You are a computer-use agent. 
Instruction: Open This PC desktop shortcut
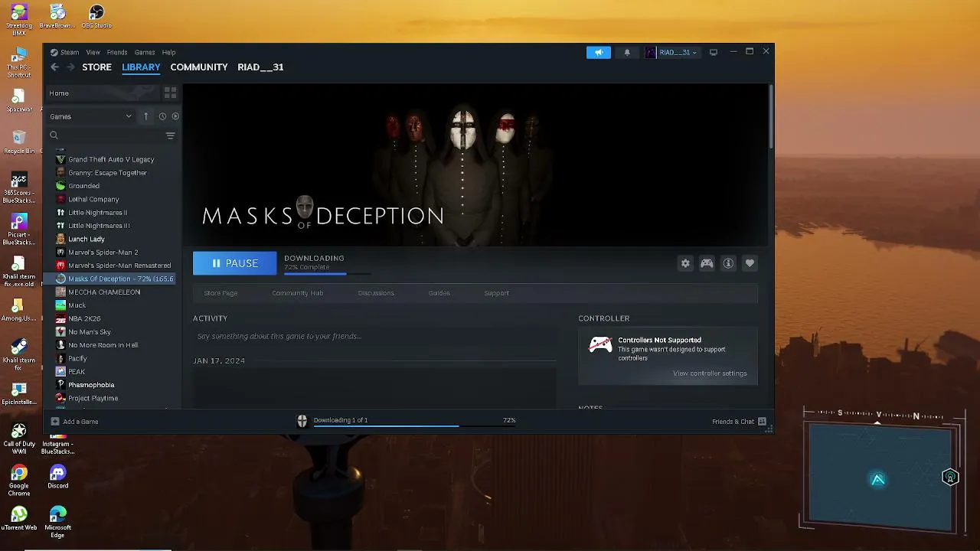point(19,62)
